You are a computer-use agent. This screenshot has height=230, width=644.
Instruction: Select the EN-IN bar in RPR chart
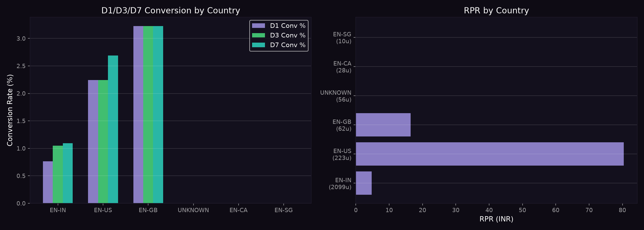(364, 183)
